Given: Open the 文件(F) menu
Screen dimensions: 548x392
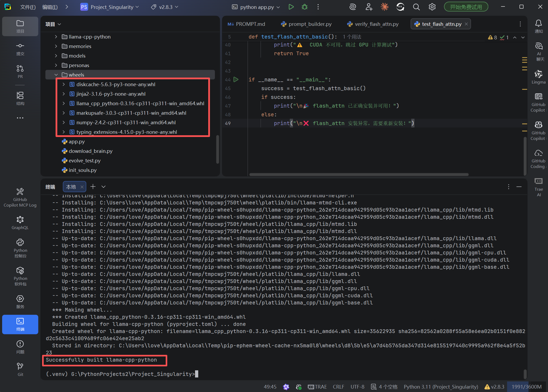Looking at the screenshot, I should [x=28, y=7].
